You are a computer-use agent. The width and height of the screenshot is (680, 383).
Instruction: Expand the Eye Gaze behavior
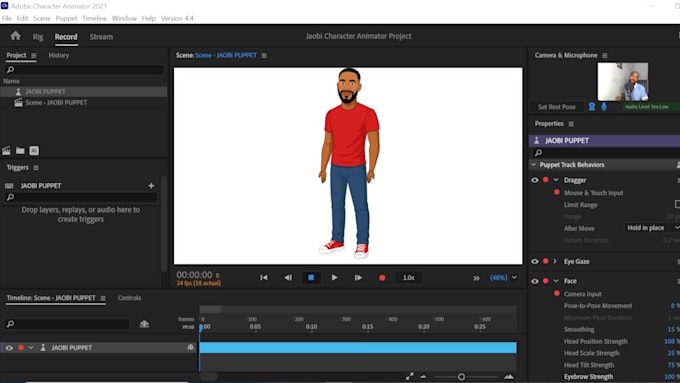[555, 262]
